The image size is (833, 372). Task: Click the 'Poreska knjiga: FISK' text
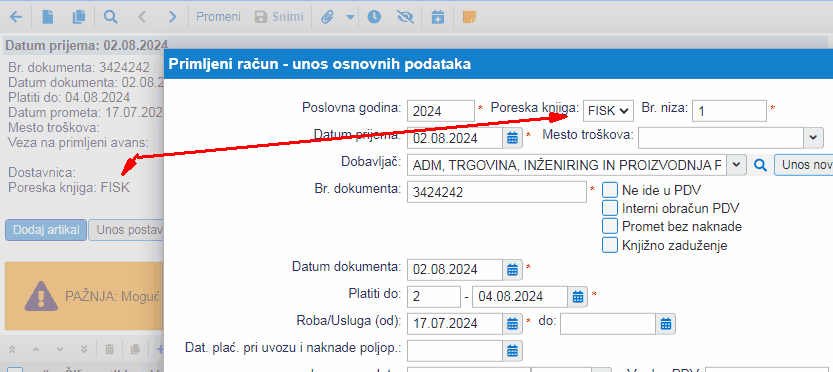(x=69, y=187)
